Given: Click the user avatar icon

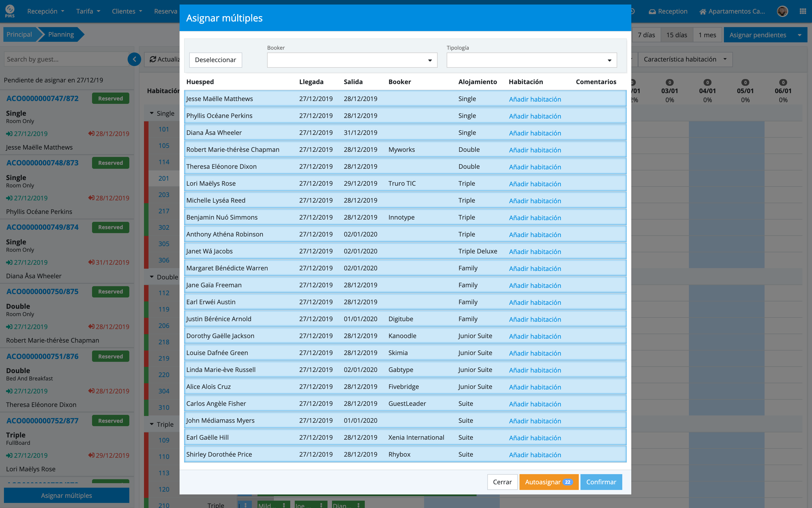Looking at the screenshot, I should point(782,11).
